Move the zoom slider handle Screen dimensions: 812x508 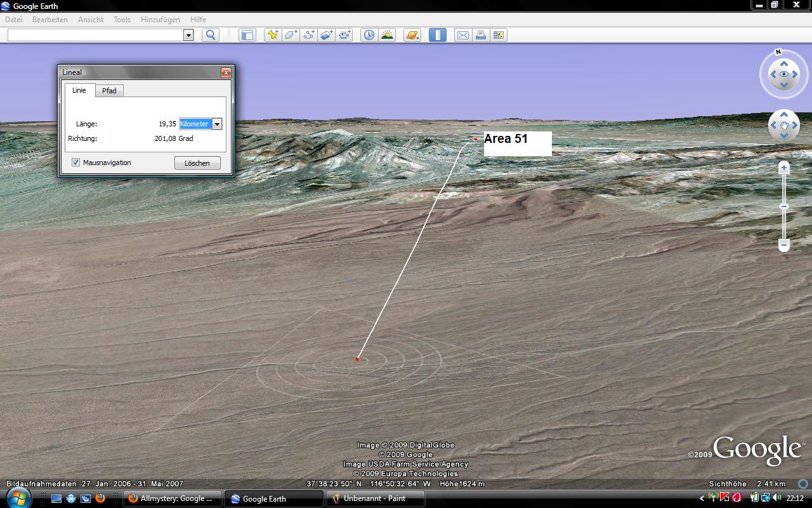(784, 206)
